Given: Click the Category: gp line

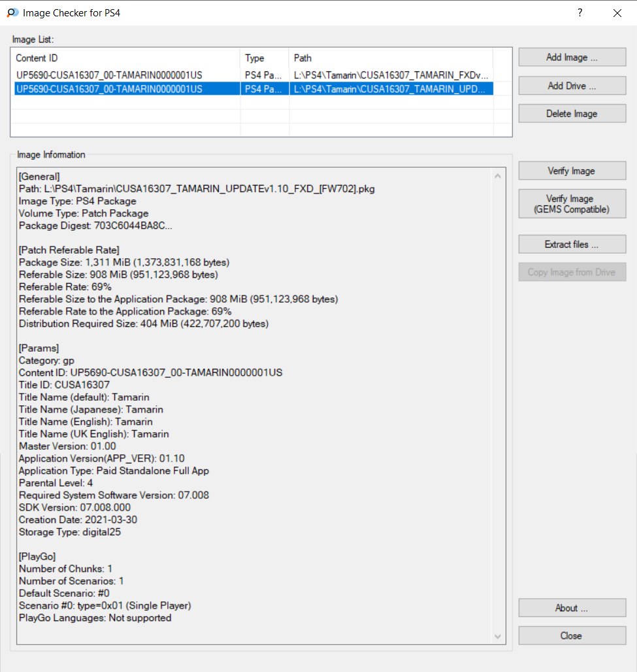Looking at the screenshot, I should (x=46, y=361).
